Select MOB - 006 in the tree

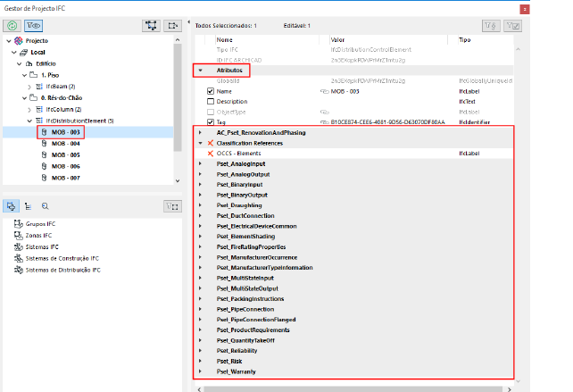coord(65,166)
